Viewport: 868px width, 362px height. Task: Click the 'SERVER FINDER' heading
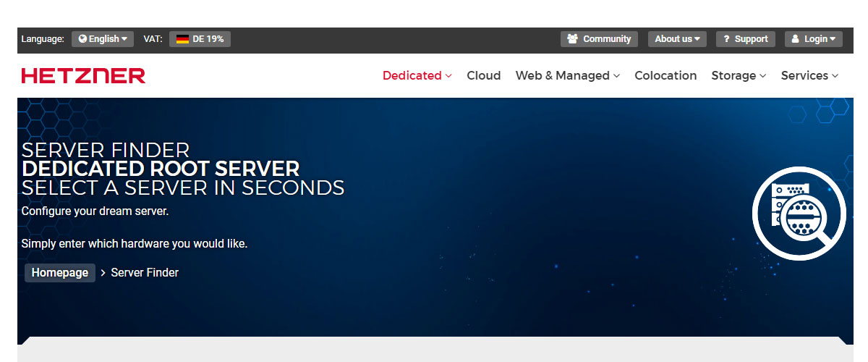click(106, 151)
